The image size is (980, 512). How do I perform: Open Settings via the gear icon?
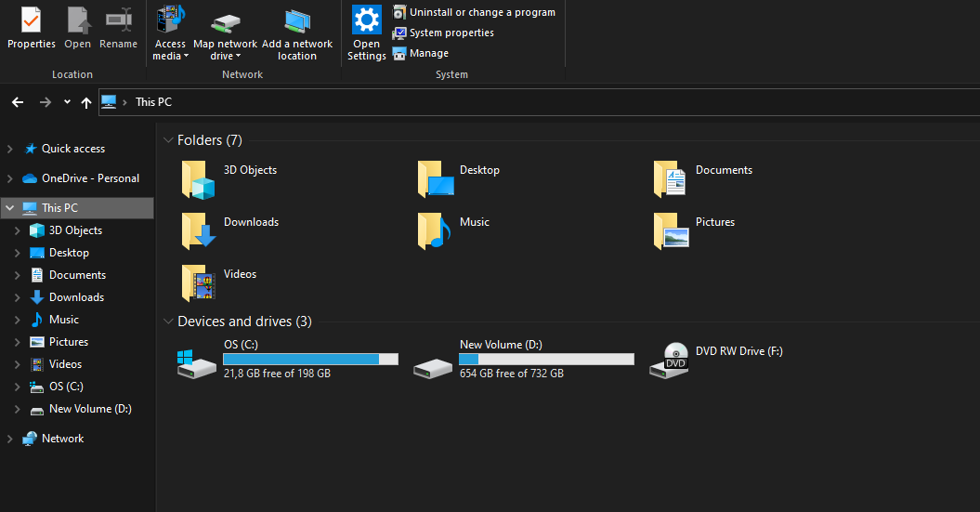coord(366,33)
